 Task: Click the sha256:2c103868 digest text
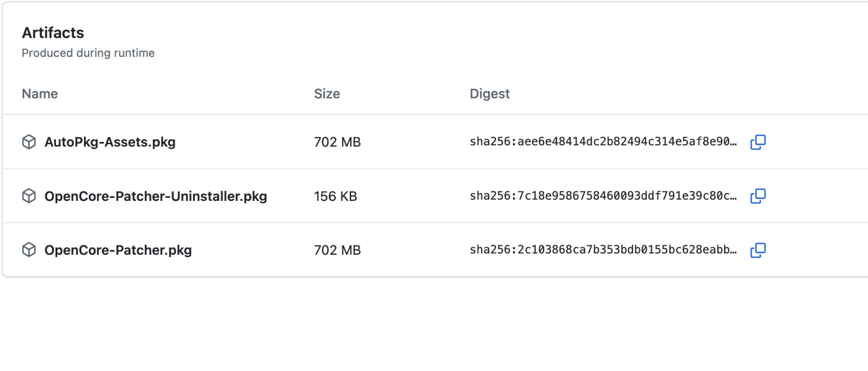(x=603, y=250)
